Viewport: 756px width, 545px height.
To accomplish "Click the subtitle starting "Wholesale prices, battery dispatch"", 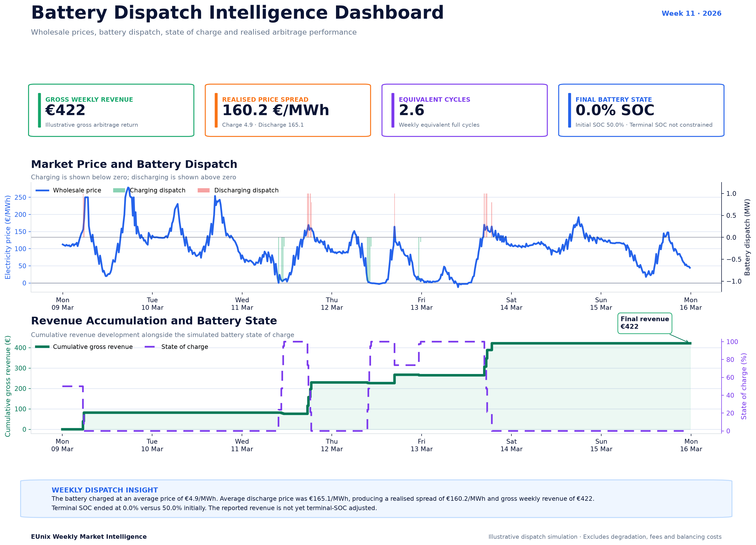I will (194, 32).
